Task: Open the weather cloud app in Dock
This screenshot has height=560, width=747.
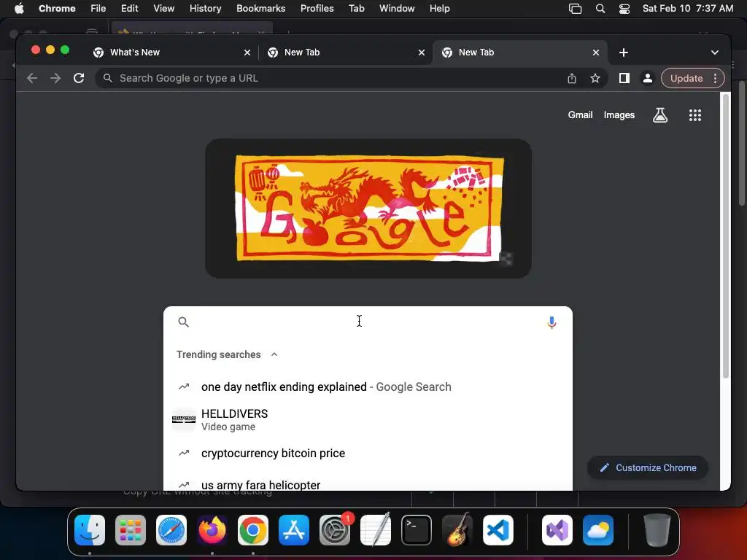Action: (598, 530)
